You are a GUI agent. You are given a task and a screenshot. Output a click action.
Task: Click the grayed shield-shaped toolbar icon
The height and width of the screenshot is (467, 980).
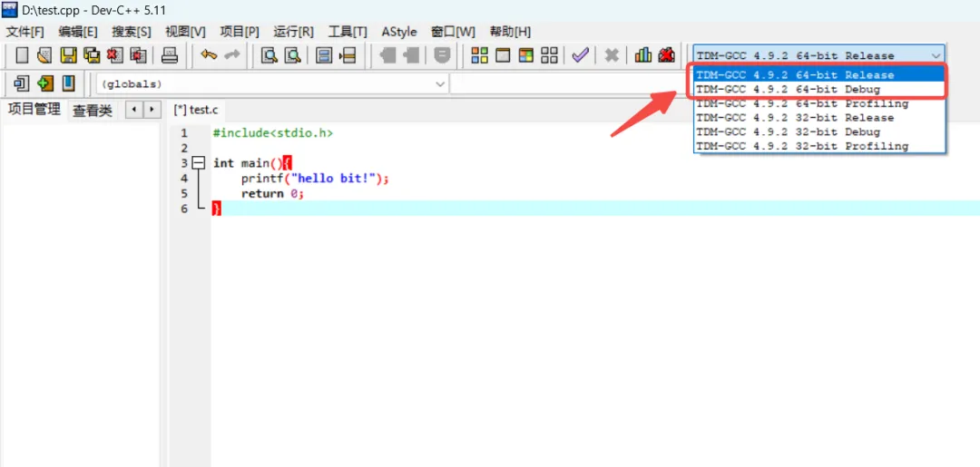pyautogui.click(x=443, y=55)
